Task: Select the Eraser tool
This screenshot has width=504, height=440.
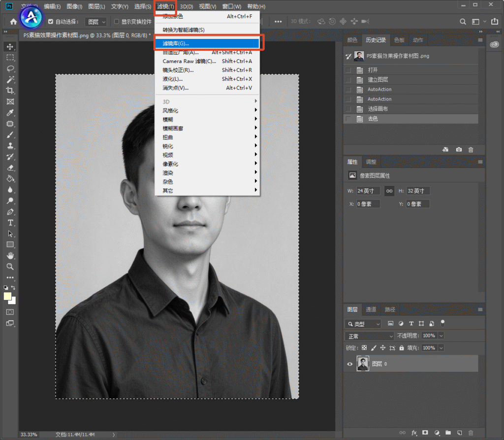Action: [10, 168]
